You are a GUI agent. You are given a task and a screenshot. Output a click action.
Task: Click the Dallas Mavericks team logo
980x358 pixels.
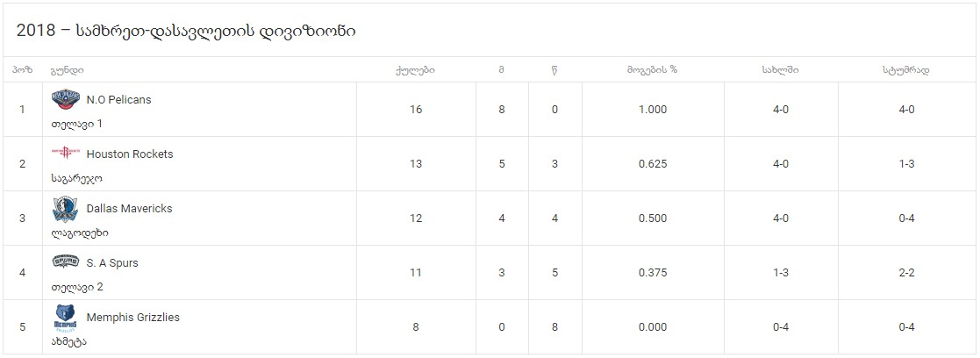pos(66,209)
